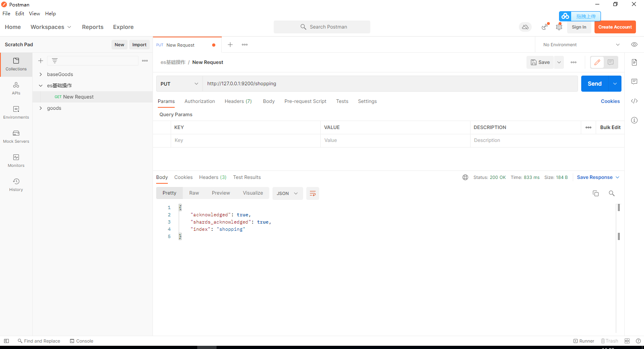Open the Environments sidebar panel
The image size is (644, 349).
[16, 113]
